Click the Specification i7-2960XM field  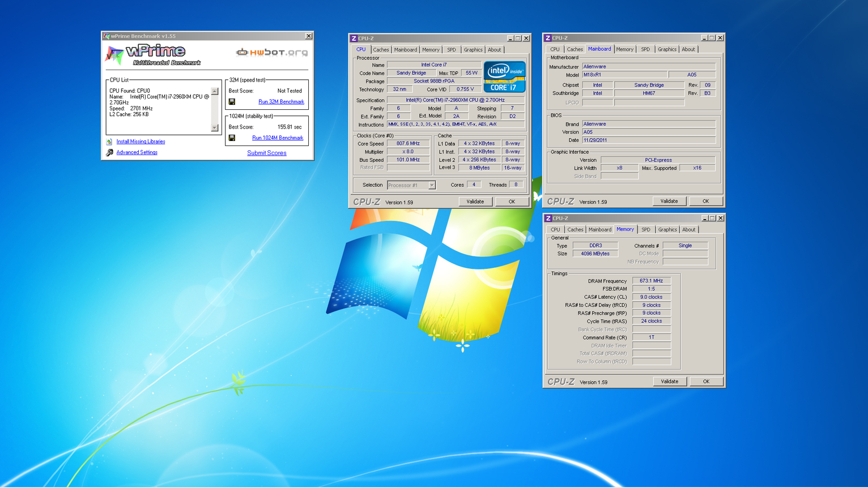(456, 100)
